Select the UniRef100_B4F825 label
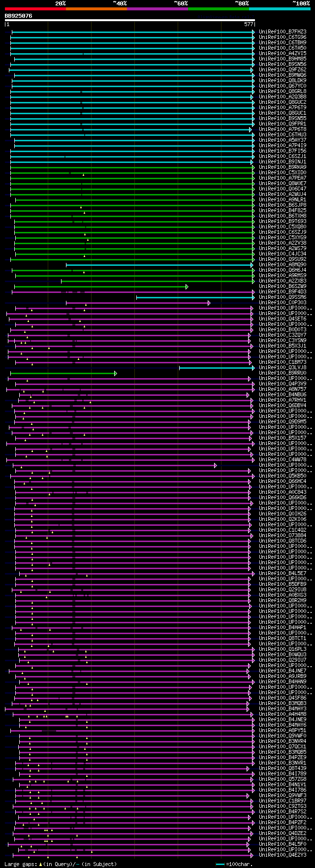Screen dimensions: 315x868 click(283, 211)
